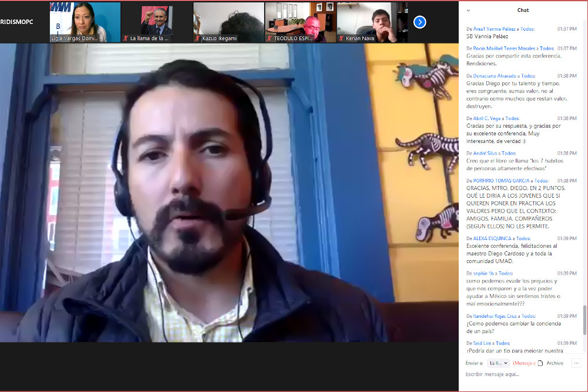Viewport: 588px width, 392px height.
Task: Click the muted mic icon on Kenan Nava
Action: (x=341, y=38)
